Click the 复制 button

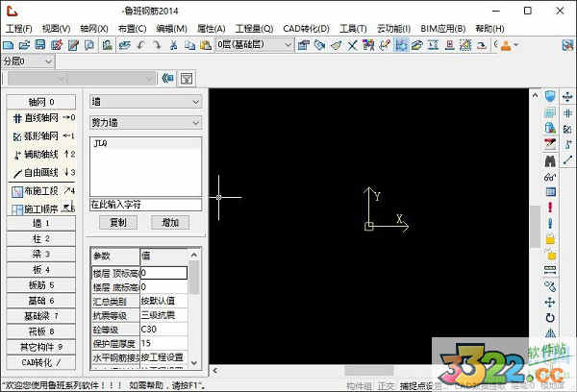click(118, 223)
